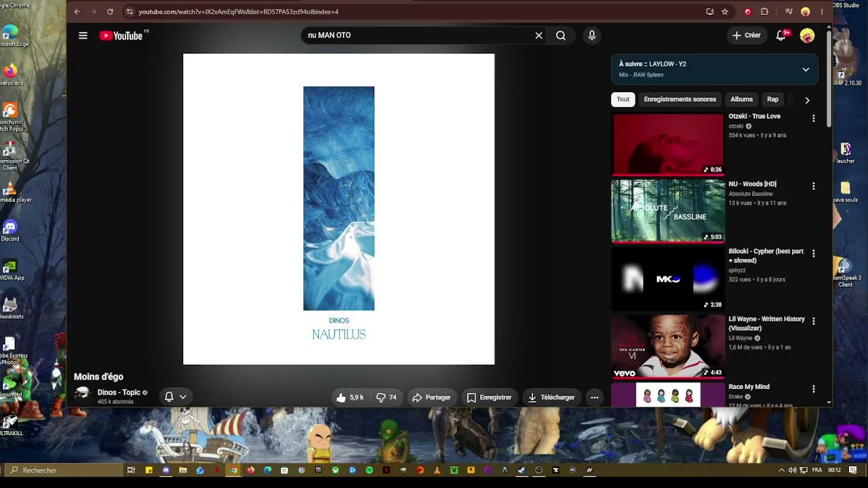The height and width of the screenshot is (488, 868).
Task: Select the Albums filter chip
Action: pyautogui.click(x=742, y=100)
